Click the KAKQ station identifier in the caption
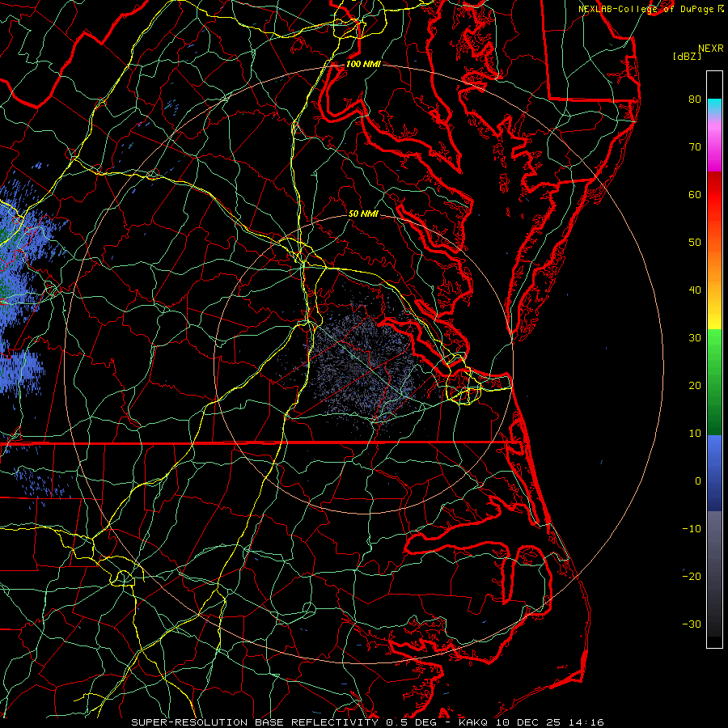Screen dimensions: 728x728 473,722
